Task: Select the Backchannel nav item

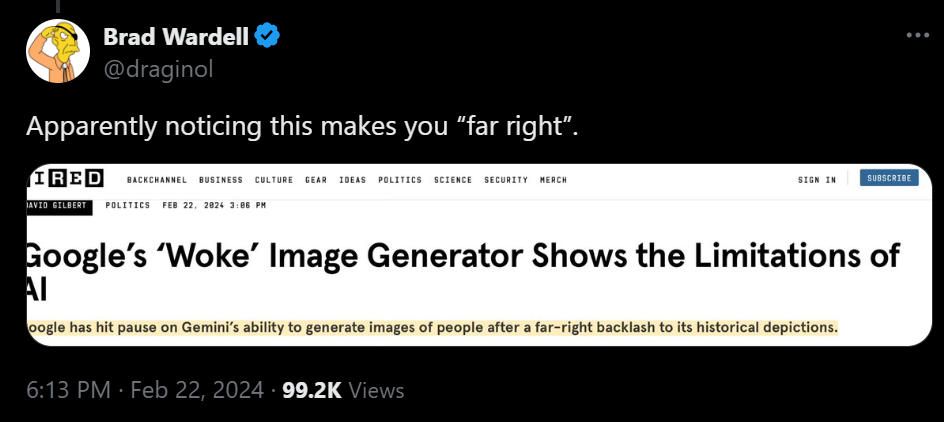Action: point(157,180)
